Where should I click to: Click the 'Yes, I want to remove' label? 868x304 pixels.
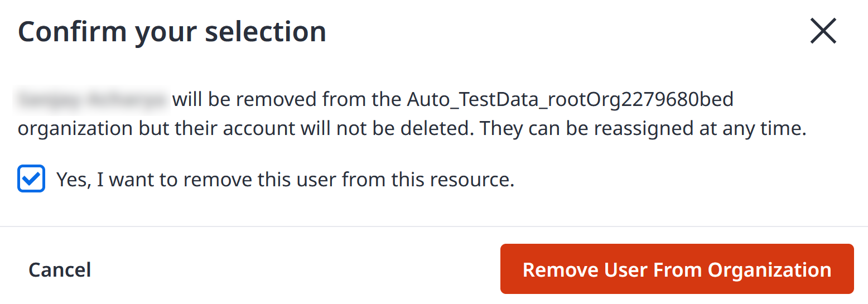[x=285, y=180]
